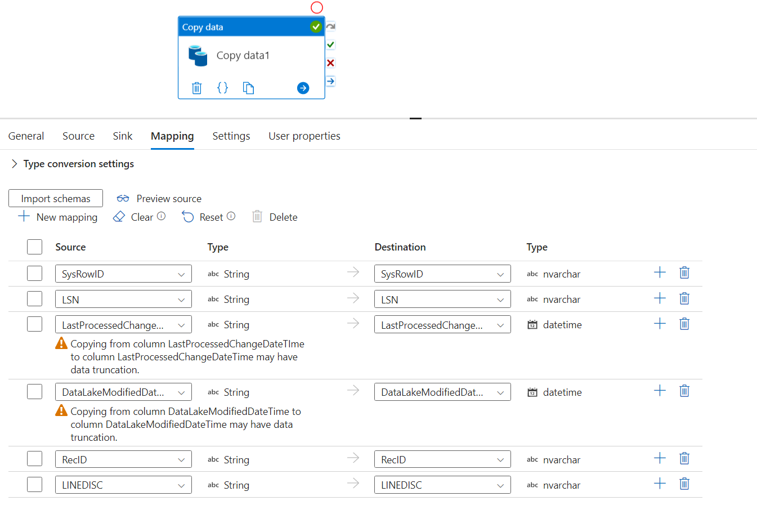This screenshot has width=757, height=532.
Task: Reset the mappings with Reset button
Action: (x=203, y=217)
